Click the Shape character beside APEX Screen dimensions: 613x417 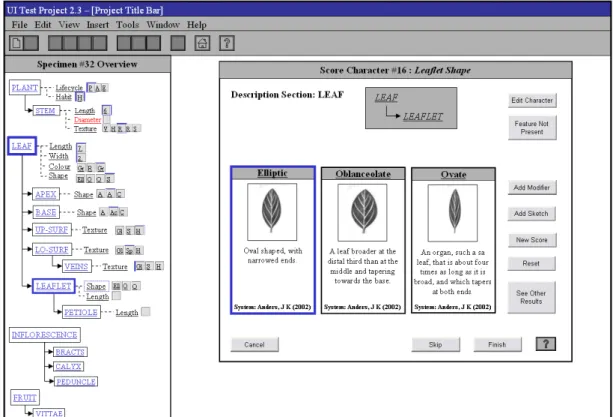pos(84,194)
